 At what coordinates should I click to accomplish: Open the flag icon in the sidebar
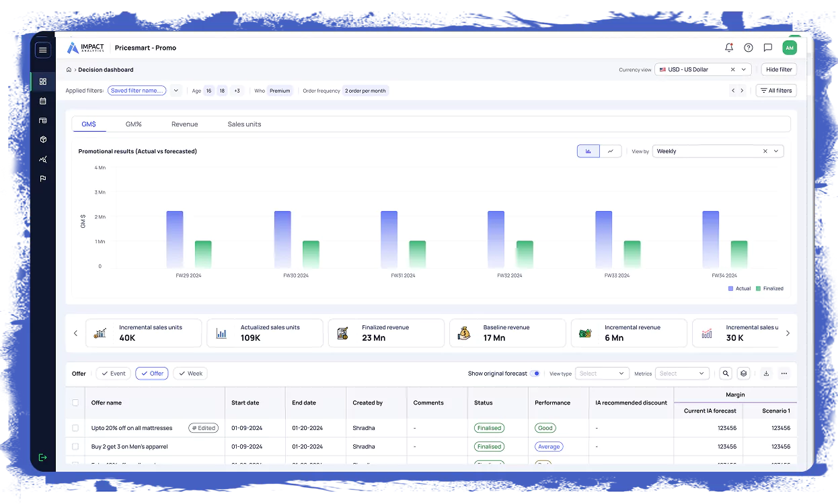coord(43,179)
